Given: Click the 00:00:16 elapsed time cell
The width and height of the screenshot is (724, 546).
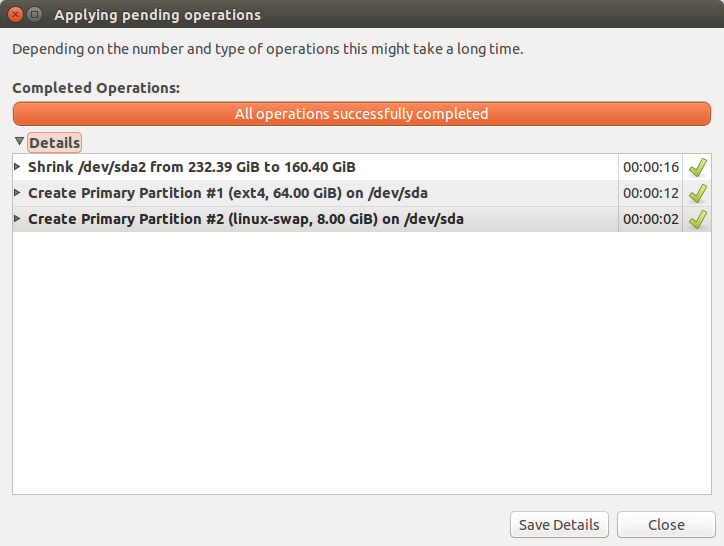Looking at the screenshot, I should point(651,167).
